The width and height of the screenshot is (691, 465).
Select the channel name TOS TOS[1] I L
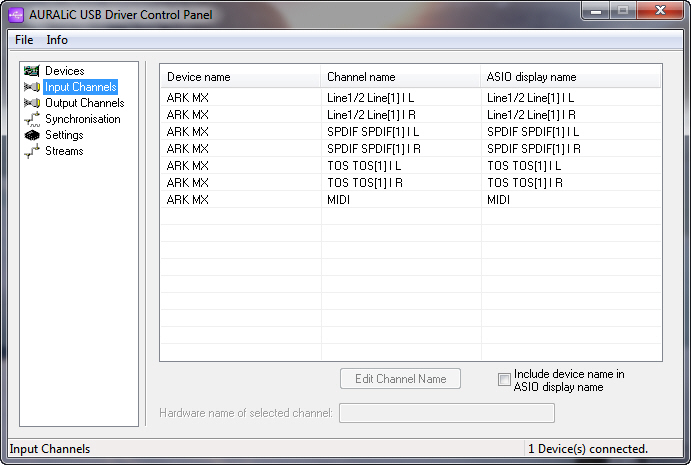click(364, 166)
